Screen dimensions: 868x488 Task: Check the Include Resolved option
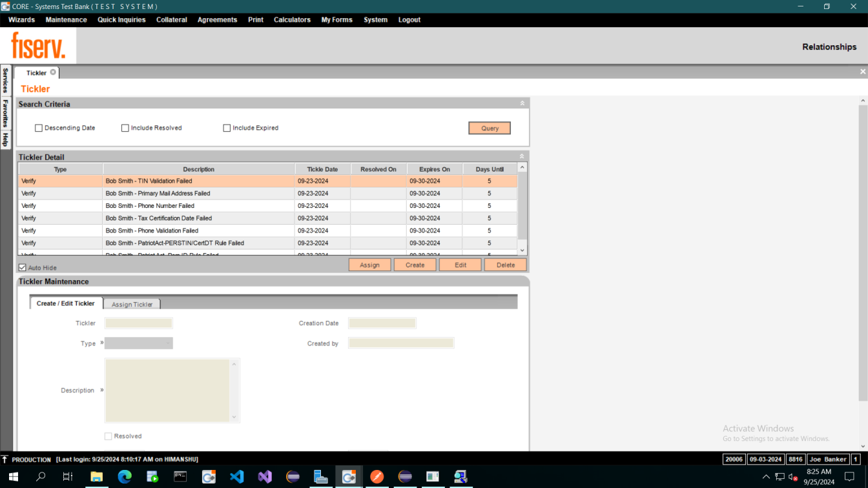click(125, 128)
